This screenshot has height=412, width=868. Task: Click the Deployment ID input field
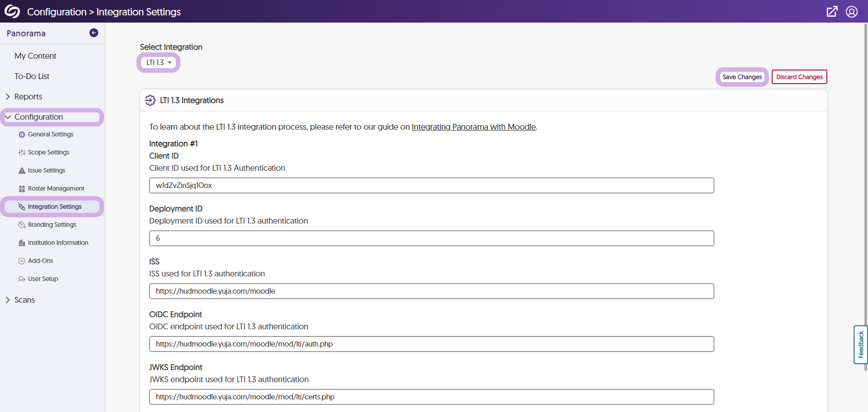[x=431, y=239]
